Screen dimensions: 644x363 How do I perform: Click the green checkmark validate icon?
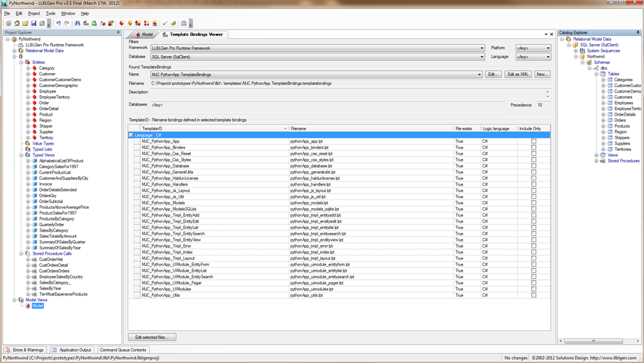pyautogui.click(x=164, y=23)
